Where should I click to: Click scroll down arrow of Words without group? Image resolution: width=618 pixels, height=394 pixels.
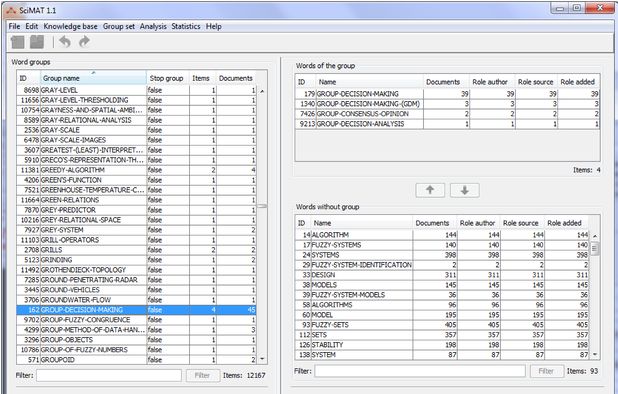tap(595, 355)
